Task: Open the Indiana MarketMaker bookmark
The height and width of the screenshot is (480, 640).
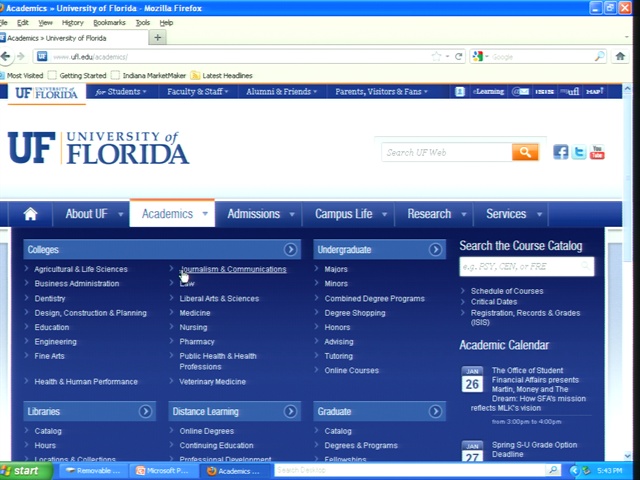Action: [149, 76]
